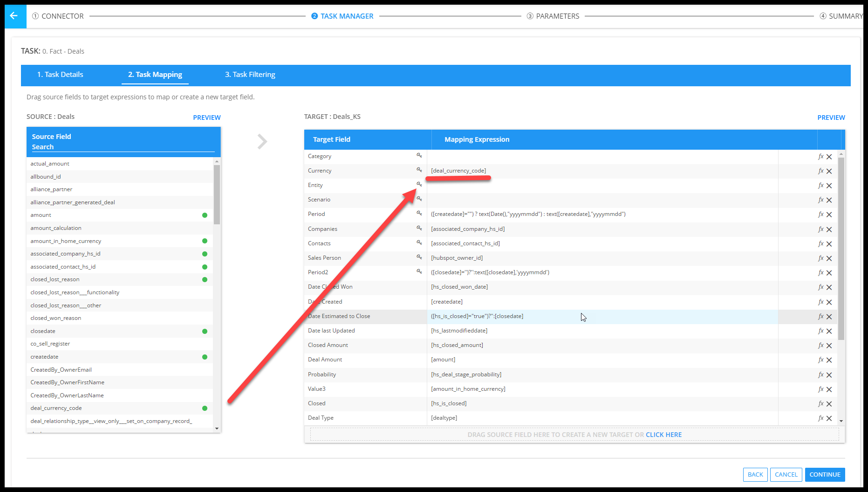This screenshot has height=492, width=868.
Task: Click the key icon beside Sales Person
Action: tap(419, 257)
